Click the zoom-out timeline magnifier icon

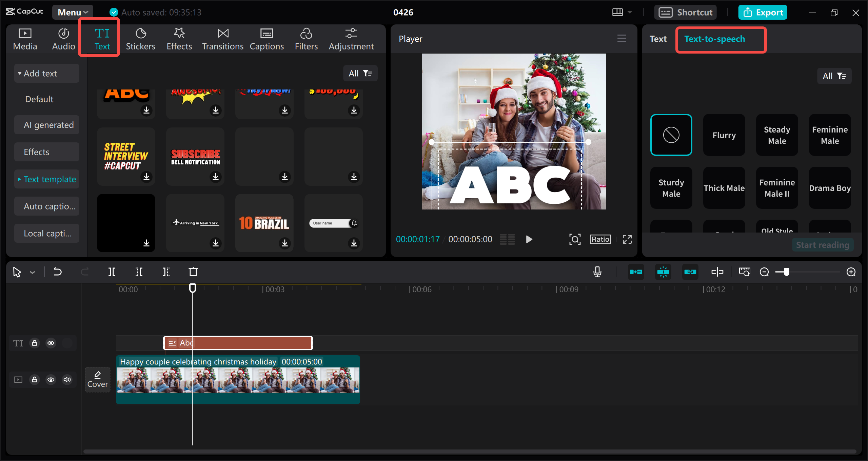pos(764,272)
